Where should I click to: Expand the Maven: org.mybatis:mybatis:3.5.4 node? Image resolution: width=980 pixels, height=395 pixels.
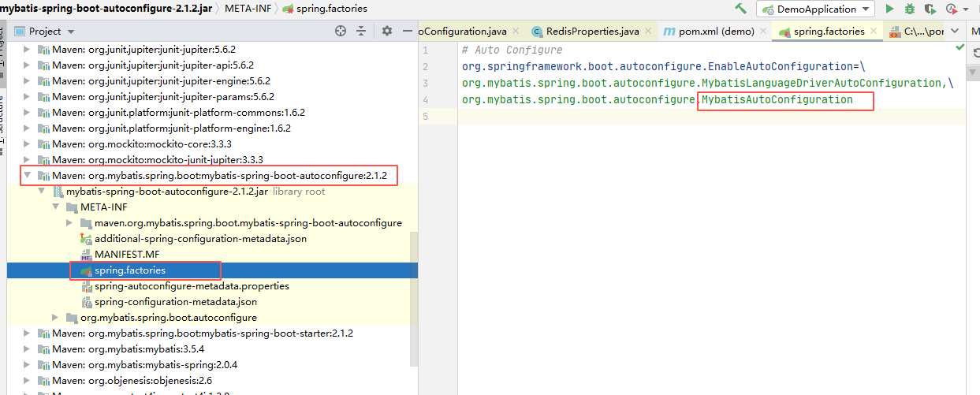tap(28, 349)
